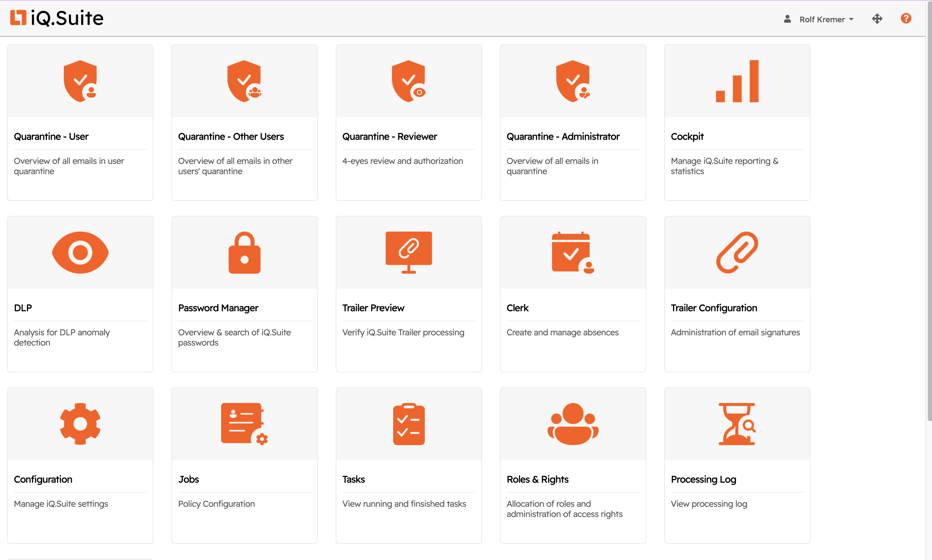Open the Quarantine - Other Users shield icon
The image size is (932, 560).
point(244,81)
